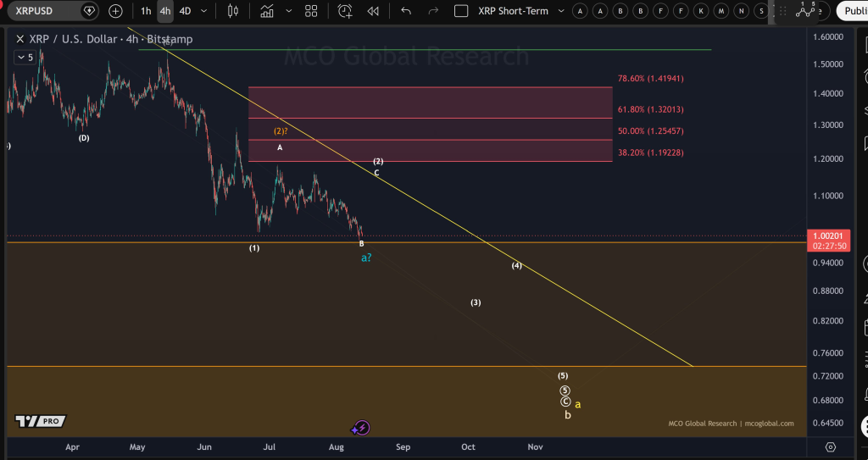Viewport: 868px width, 460px height.
Task: Open the layout setup square icon
Action: pos(461,10)
